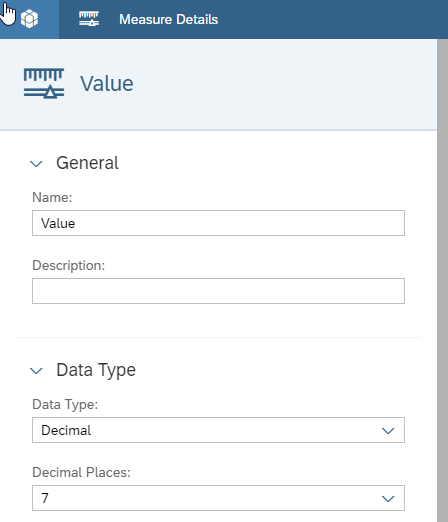Focus the Name input field
The image size is (448, 522).
click(218, 223)
